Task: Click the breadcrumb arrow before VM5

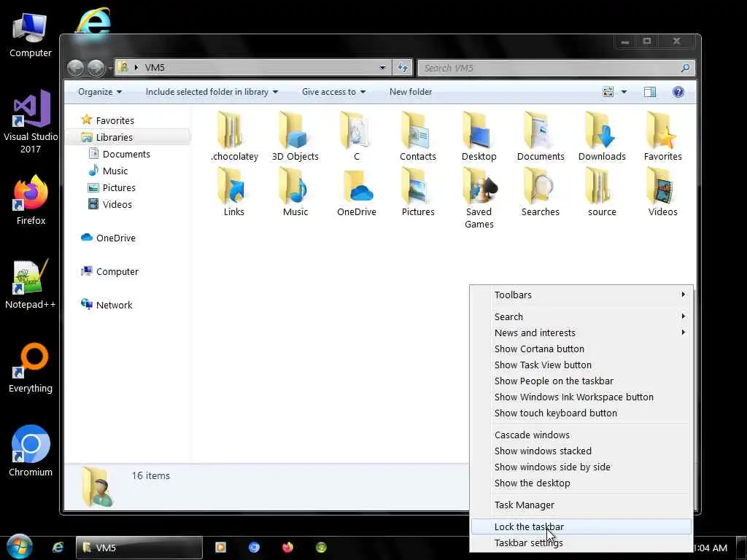Action: coord(136,68)
